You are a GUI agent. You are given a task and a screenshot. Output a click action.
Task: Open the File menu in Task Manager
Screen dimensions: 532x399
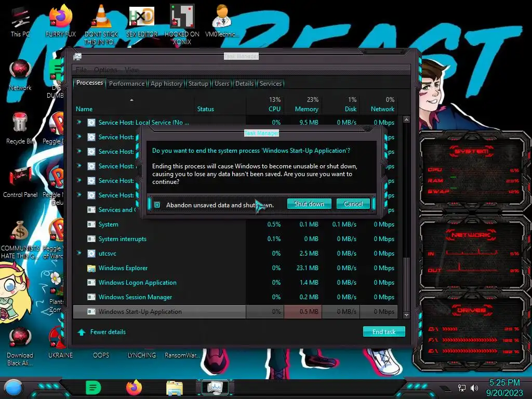(81, 70)
